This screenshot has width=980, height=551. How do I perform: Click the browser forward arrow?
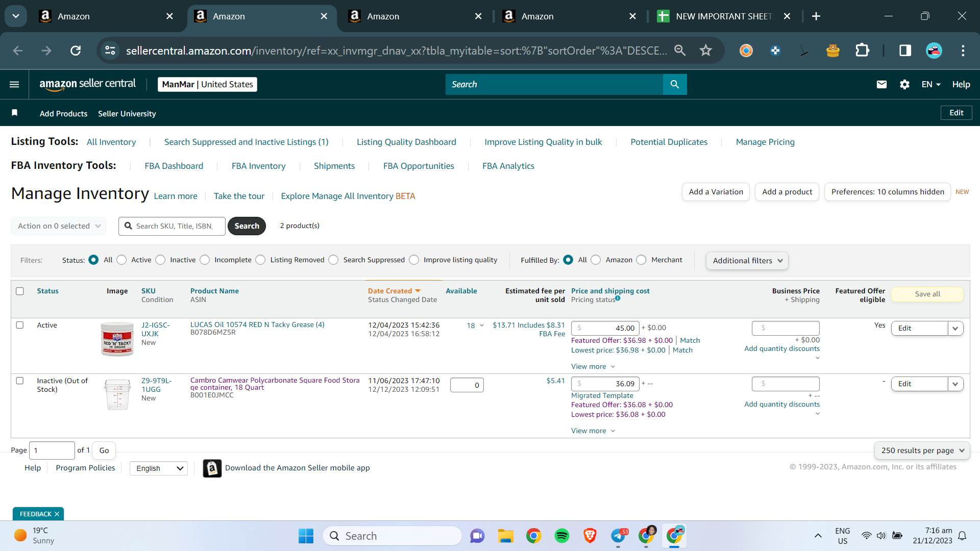(x=46, y=51)
